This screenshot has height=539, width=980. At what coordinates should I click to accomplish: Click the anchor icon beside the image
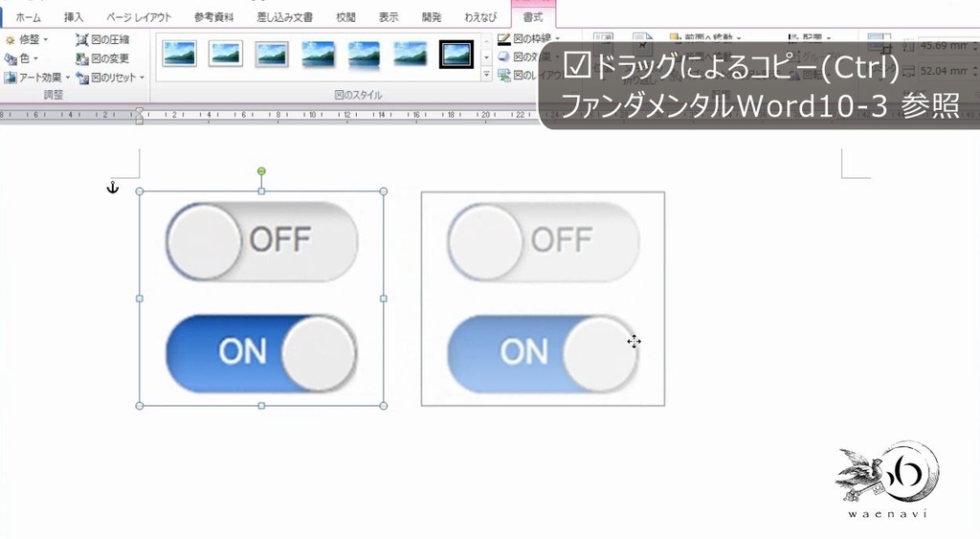click(x=113, y=187)
